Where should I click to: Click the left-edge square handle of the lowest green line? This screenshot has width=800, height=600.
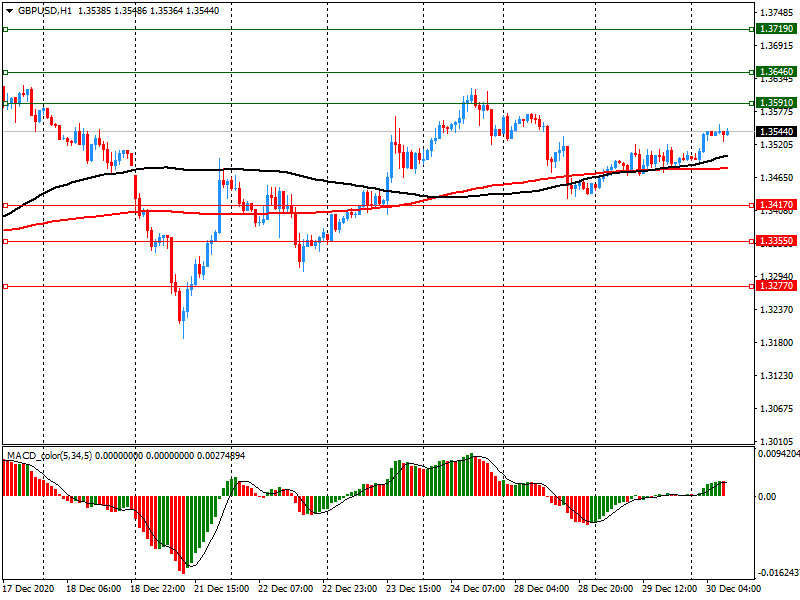[5, 103]
